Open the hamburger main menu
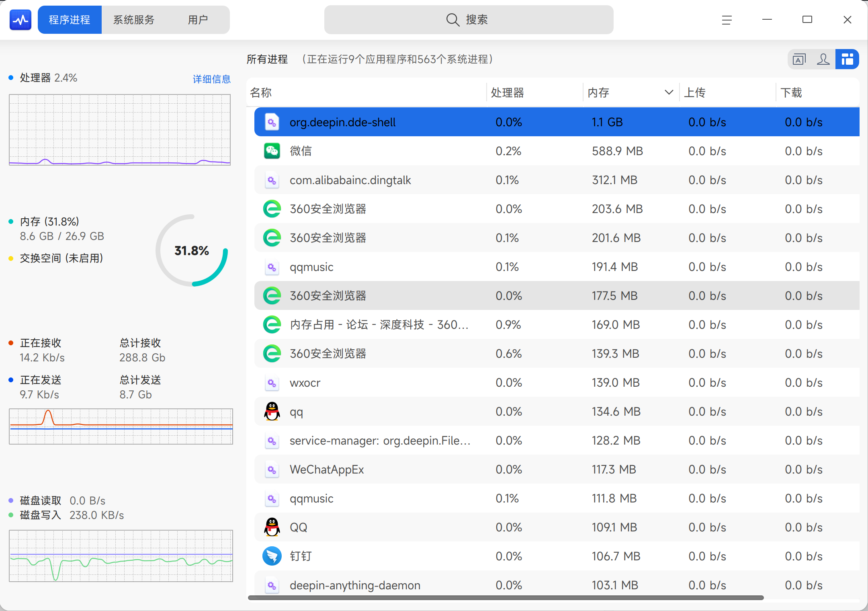 [x=727, y=20]
